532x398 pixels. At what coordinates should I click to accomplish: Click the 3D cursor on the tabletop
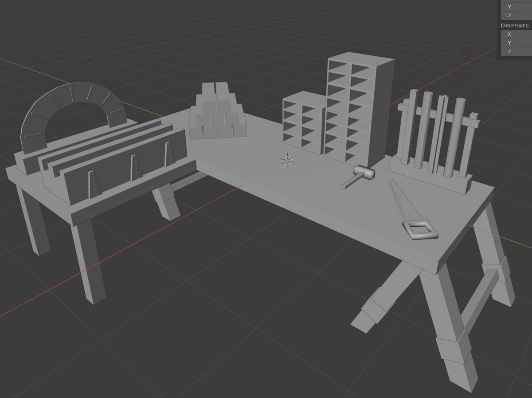click(x=287, y=160)
